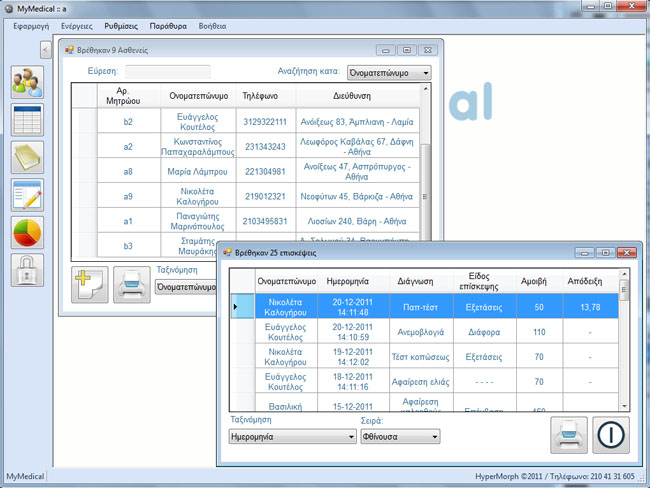This screenshot has height=488, width=650.
Task: Click the power button in visits window
Action: [611, 435]
